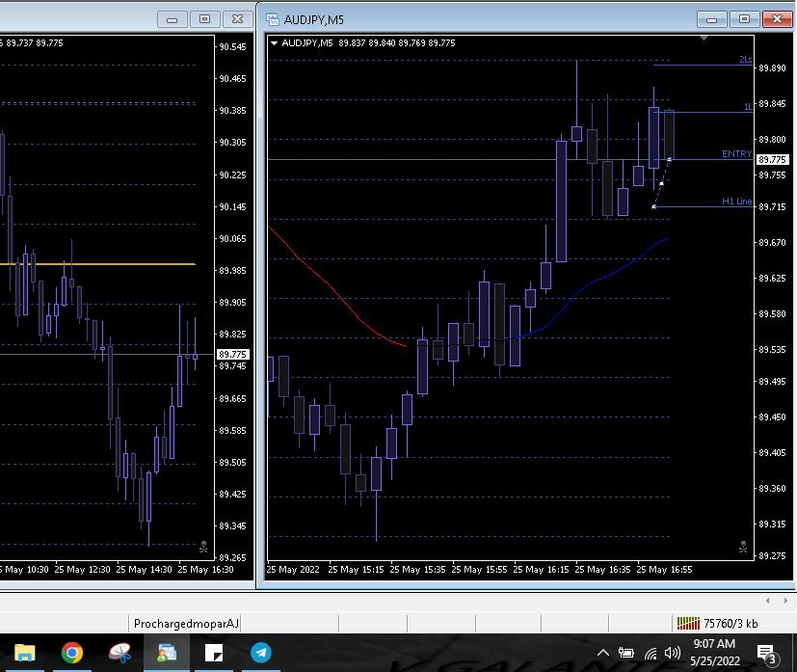The width and height of the screenshot is (797, 672).
Task: Click the 89.890 price scale label
Action: click(x=772, y=68)
